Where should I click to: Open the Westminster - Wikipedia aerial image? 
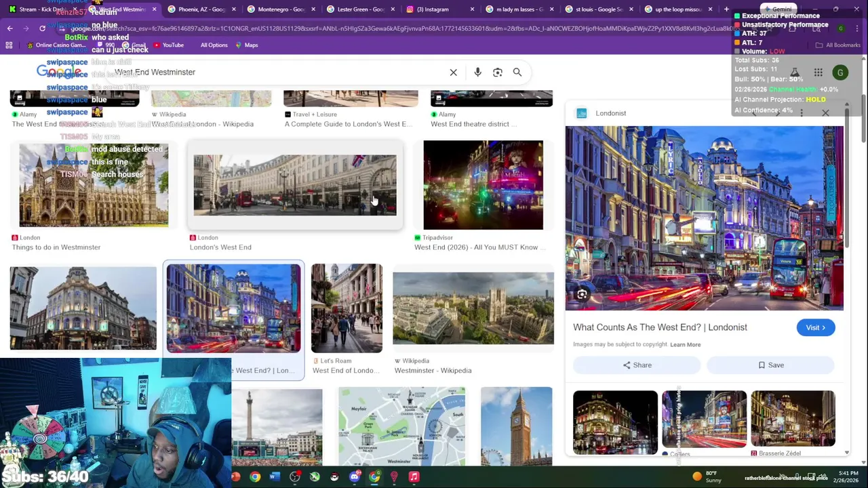click(x=473, y=308)
